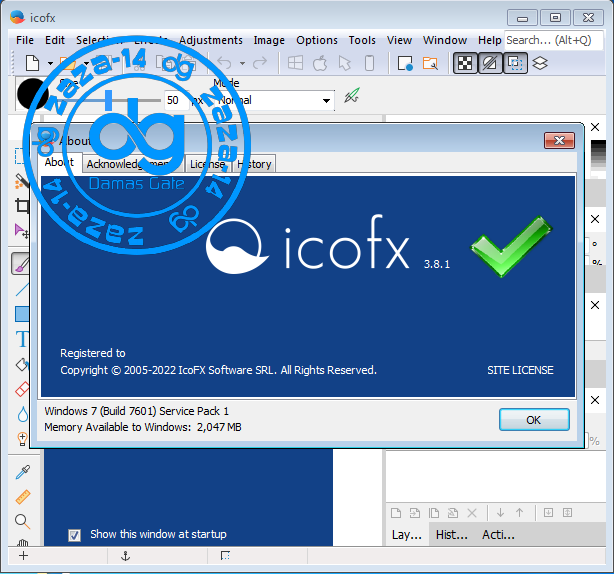Image resolution: width=614 pixels, height=574 pixels.
Task: Select the Text tool
Action: [22, 339]
